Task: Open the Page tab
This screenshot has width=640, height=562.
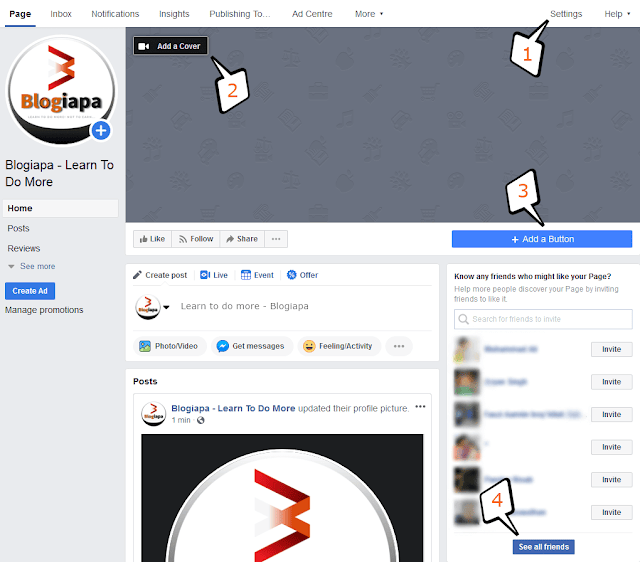Action: pyautogui.click(x=20, y=14)
